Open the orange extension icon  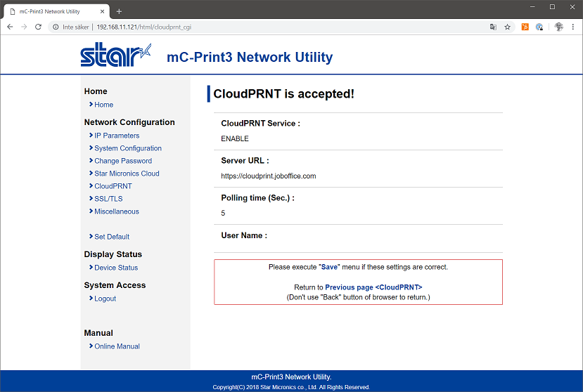pos(525,27)
